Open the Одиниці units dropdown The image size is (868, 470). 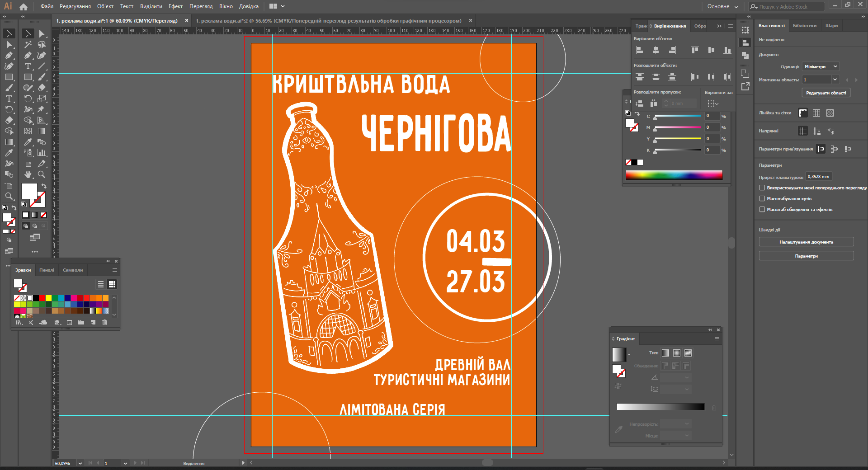[x=821, y=66]
